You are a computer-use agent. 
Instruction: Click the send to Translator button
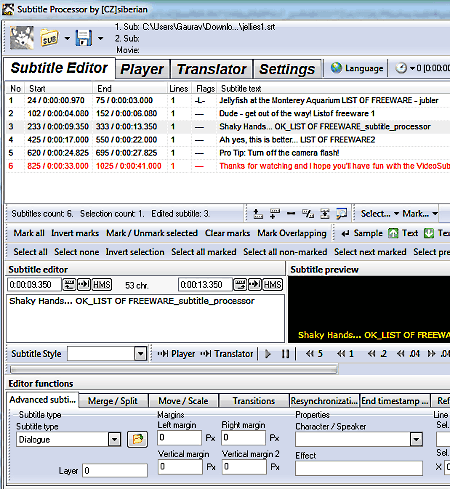[227, 354]
